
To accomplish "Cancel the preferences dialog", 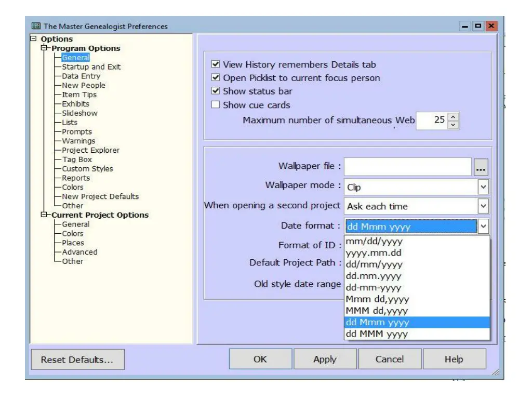I will click(390, 359).
